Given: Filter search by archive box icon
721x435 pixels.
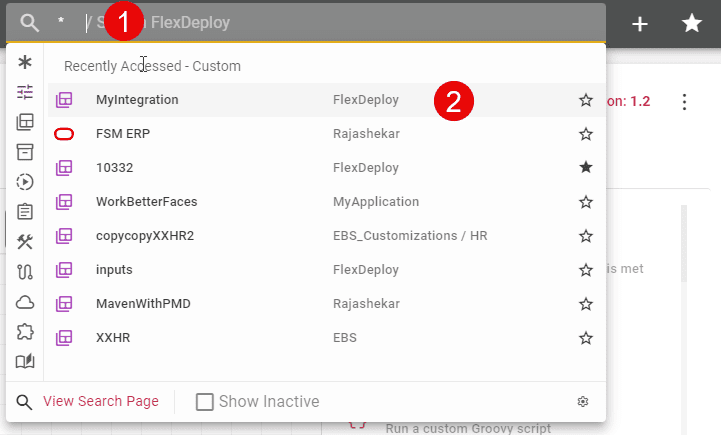Looking at the screenshot, I should [25, 152].
